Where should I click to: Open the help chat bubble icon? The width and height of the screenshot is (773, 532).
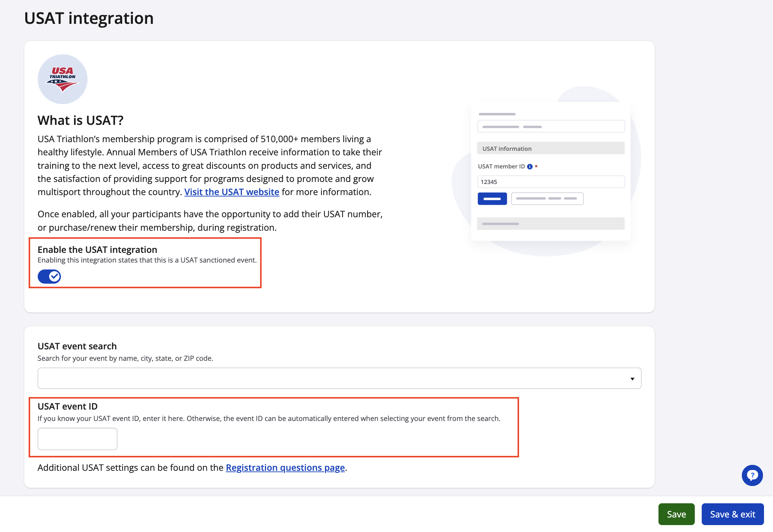pos(752,475)
